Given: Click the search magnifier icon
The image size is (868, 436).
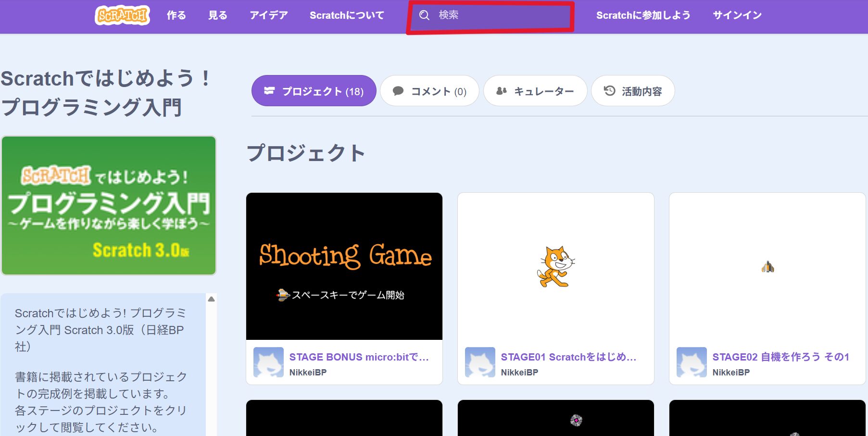Looking at the screenshot, I should click(x=424, y=15).
